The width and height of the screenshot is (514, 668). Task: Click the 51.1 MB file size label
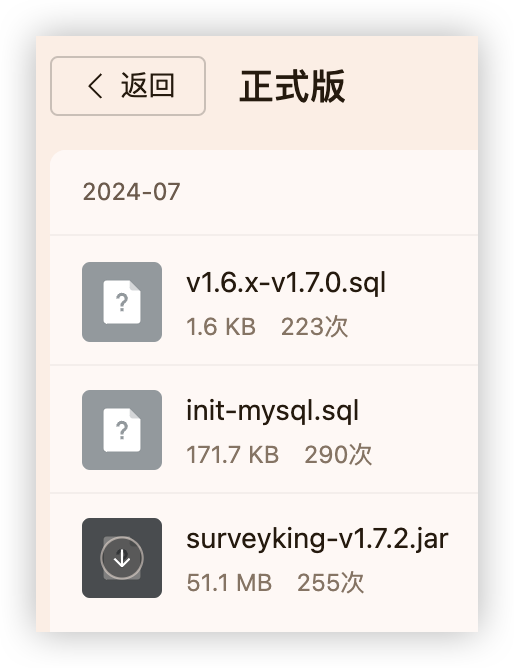(229, 582)
